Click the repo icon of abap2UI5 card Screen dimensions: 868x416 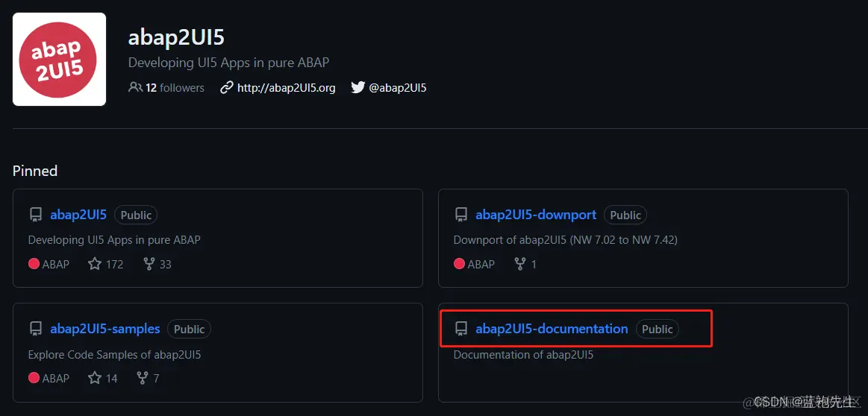[x=35, y=215]
